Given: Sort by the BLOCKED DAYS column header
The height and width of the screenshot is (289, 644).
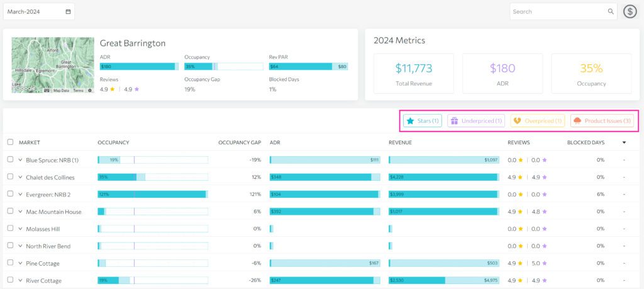Looking at the screenshot, I should point(586,143).
